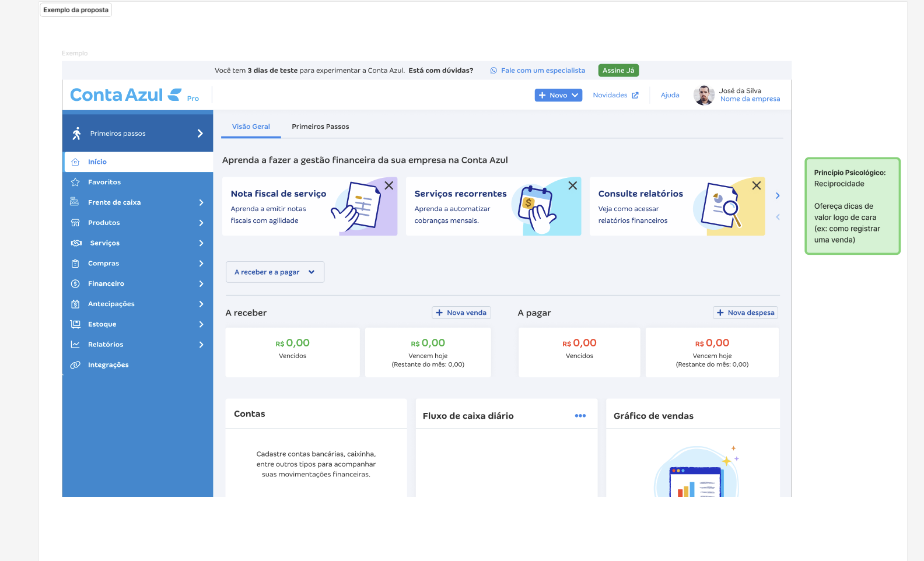Click the link icon beside Integrações

click(75, 365)
